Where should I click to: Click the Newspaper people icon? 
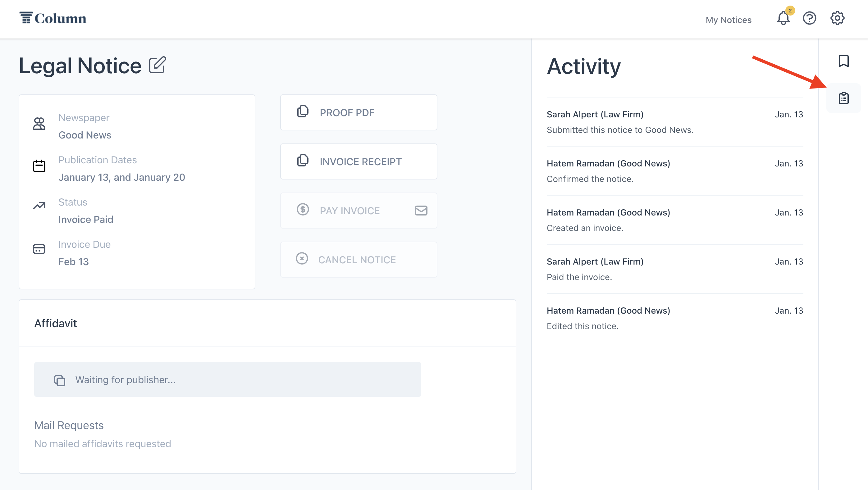coord(39,124)
